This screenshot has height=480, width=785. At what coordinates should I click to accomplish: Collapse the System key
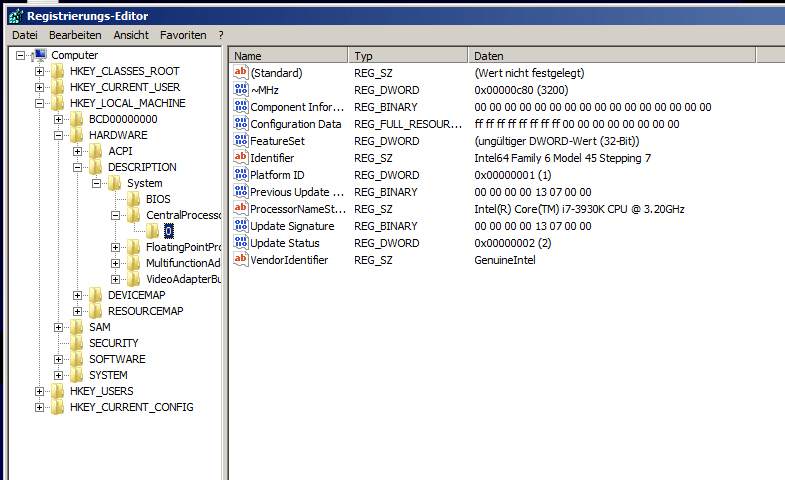(97, 183)
